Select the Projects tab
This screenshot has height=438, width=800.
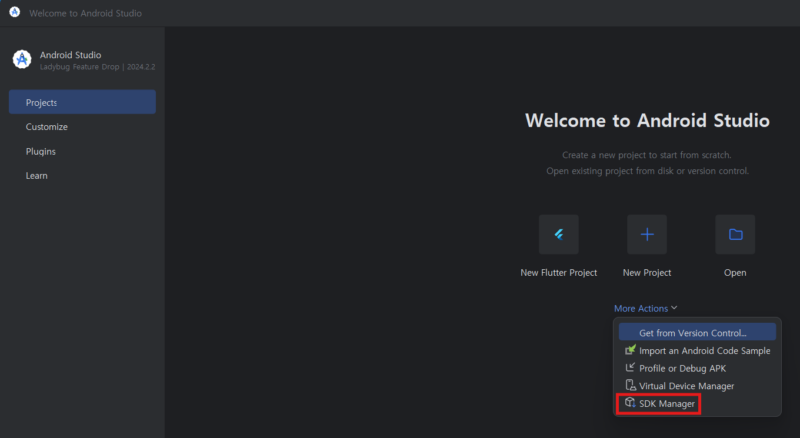(82, 102)
